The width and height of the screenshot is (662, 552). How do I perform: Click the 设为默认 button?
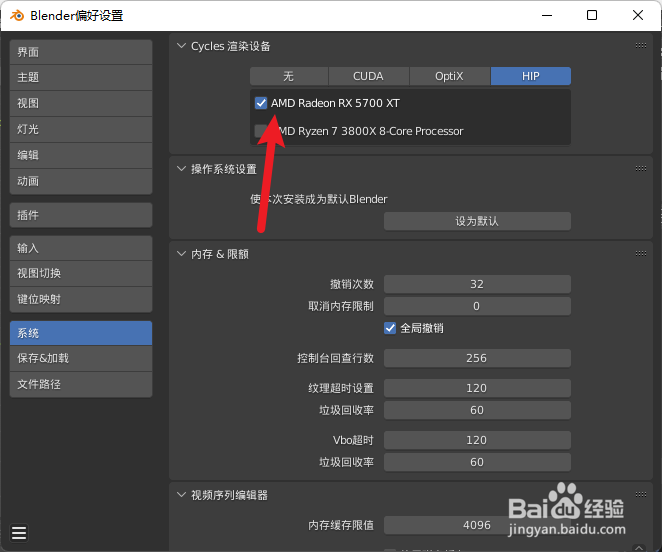click(x=477, y=221)
